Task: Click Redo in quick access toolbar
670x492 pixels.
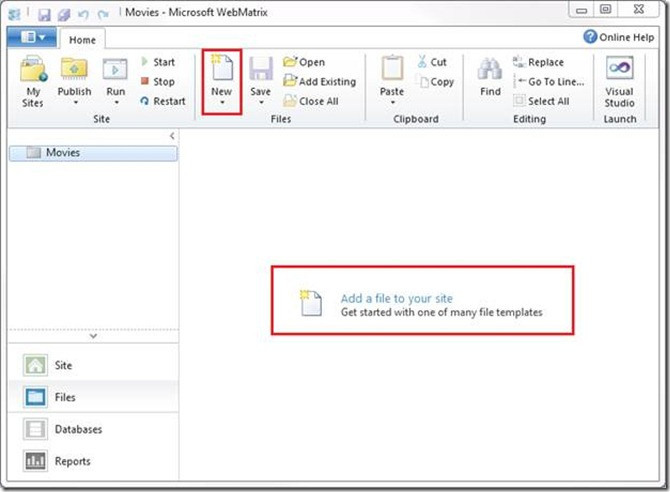Action: [103, 15]
